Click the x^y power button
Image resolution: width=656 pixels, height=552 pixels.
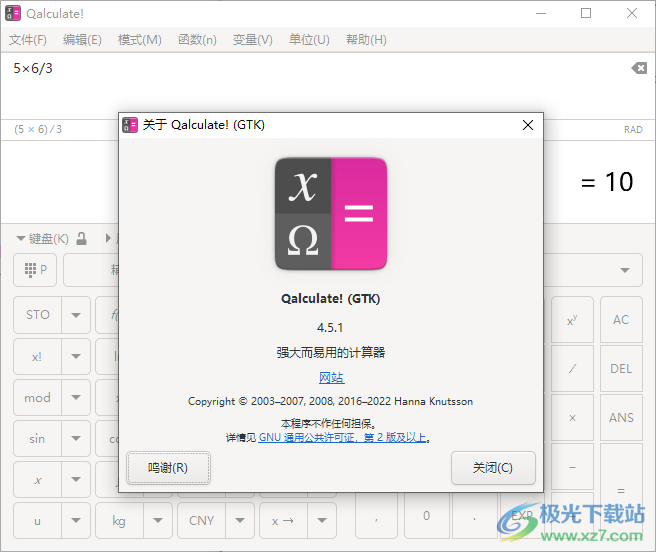click(x=572, y=320)
